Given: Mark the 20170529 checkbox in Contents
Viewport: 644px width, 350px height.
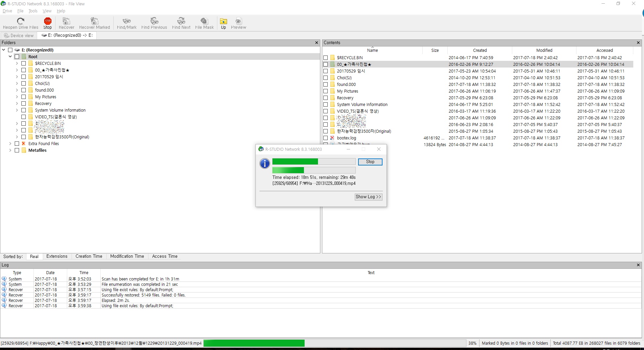Looking at the screenshot, I should tap(326, 71).
